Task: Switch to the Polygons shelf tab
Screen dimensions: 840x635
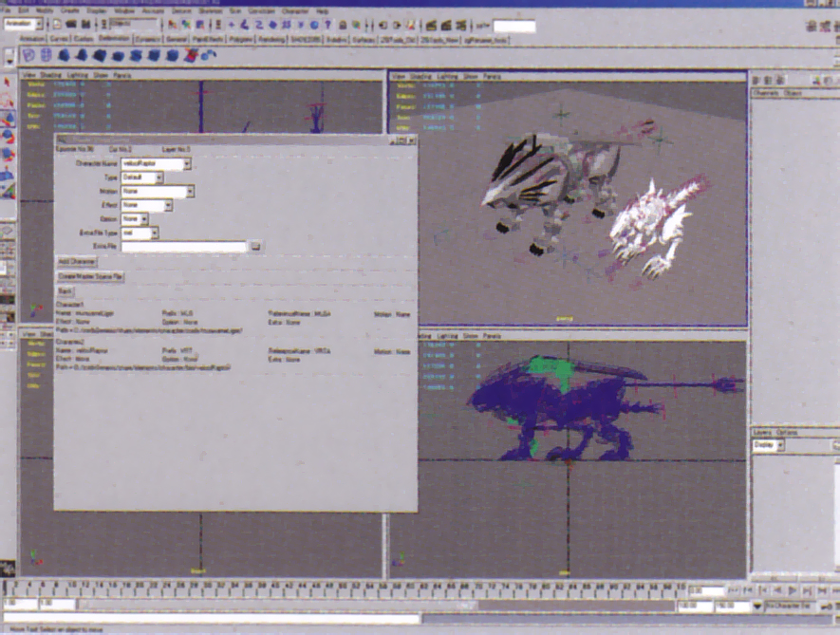Action: (x=241, y=40)
